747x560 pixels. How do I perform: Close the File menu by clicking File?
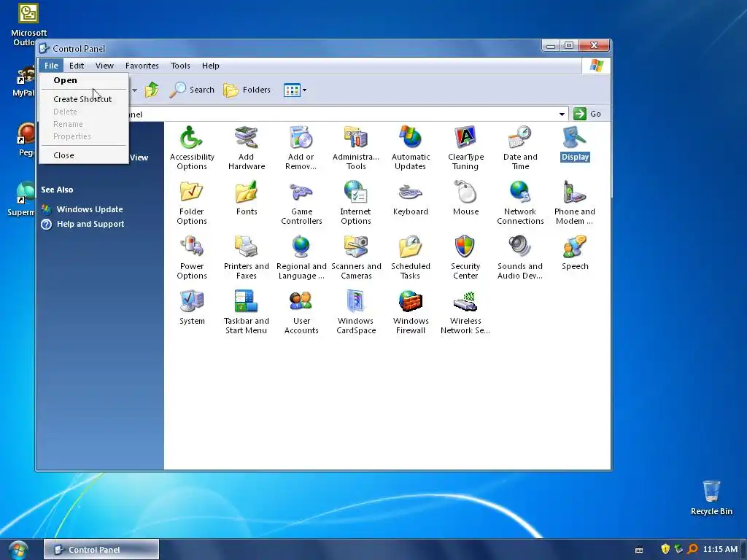(51, 66)
